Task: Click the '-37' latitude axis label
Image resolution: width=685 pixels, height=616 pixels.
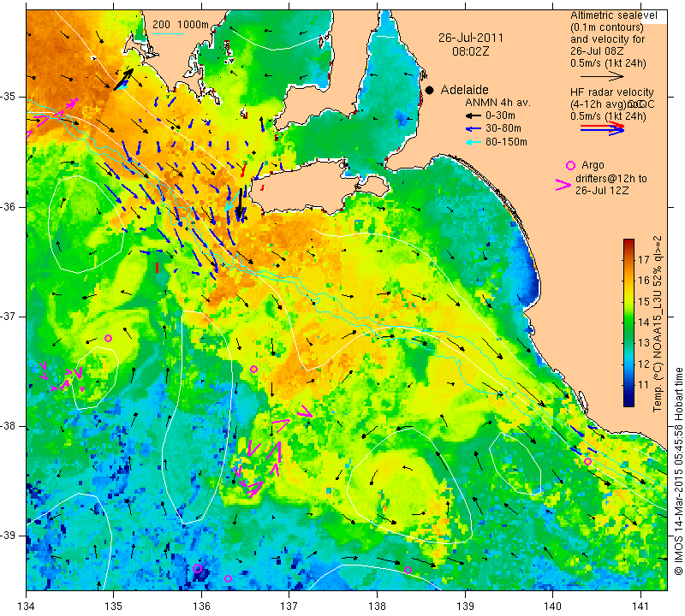Action: (x=8, y=316)
